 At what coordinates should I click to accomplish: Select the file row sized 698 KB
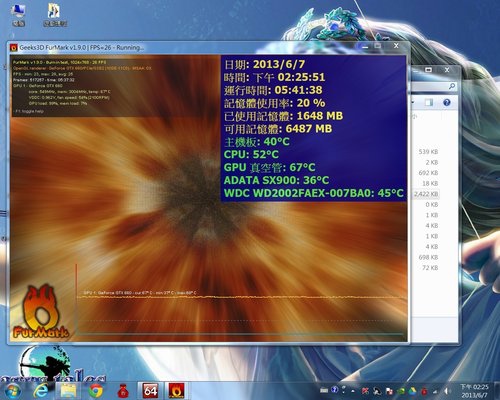428,257
